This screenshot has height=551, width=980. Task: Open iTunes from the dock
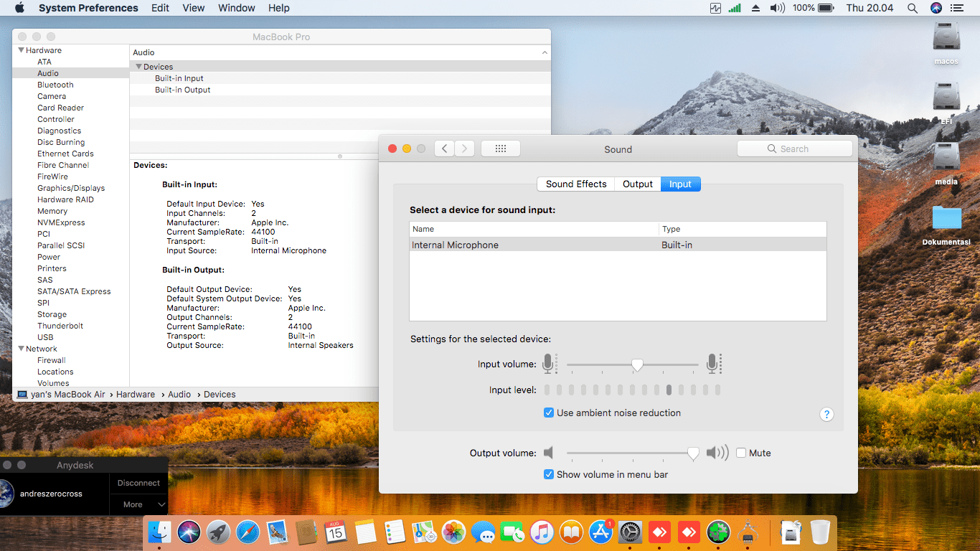[542, 532]
